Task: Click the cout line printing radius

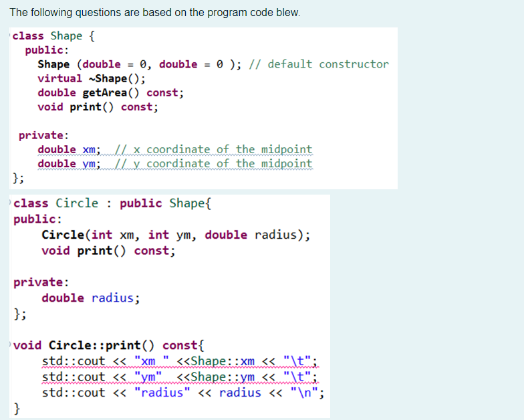Action: [183, 393]
